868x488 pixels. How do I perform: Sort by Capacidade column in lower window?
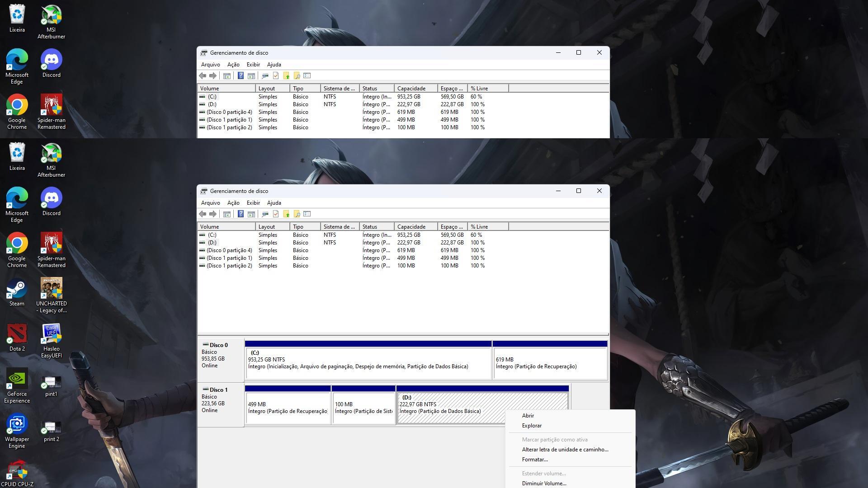[x=416, y=227]
